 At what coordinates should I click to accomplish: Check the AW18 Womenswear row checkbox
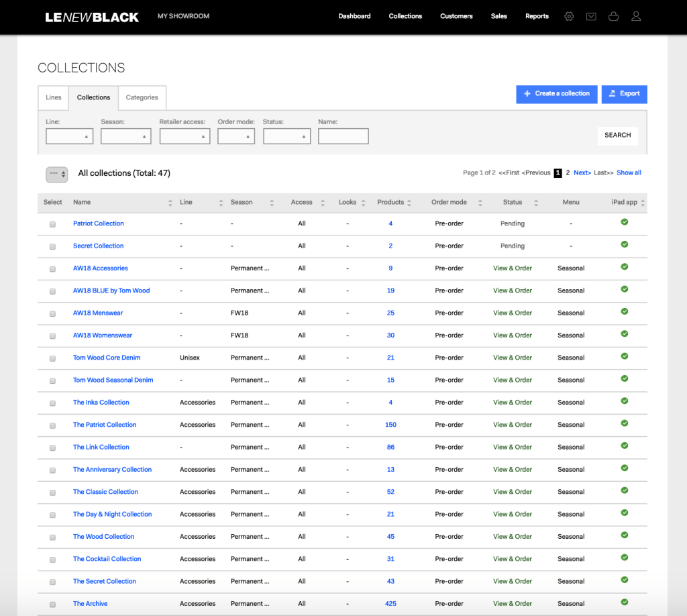click(52, 336)
